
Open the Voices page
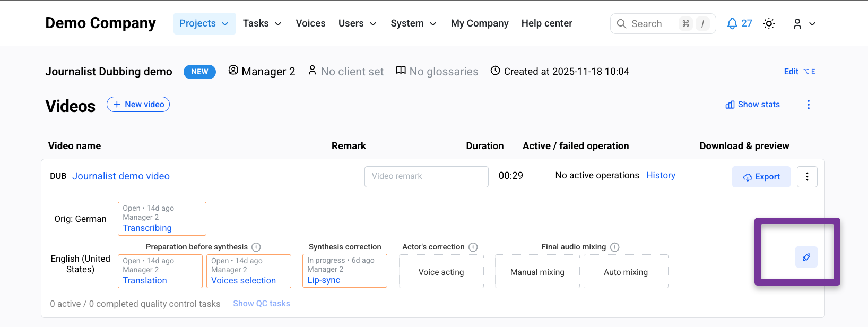310,23
